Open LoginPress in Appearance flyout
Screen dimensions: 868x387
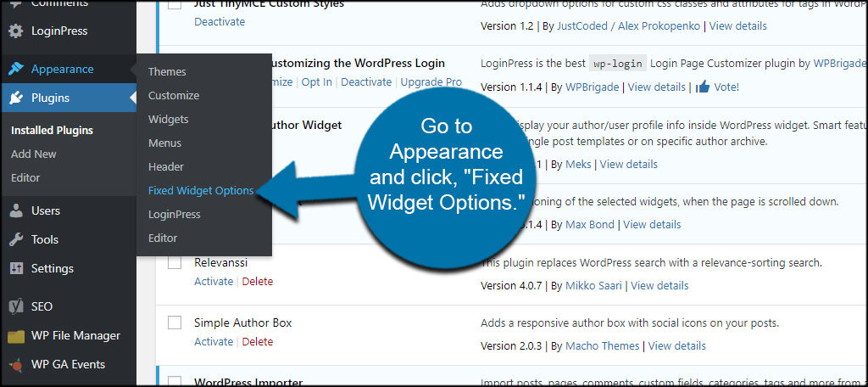point(175,214)
